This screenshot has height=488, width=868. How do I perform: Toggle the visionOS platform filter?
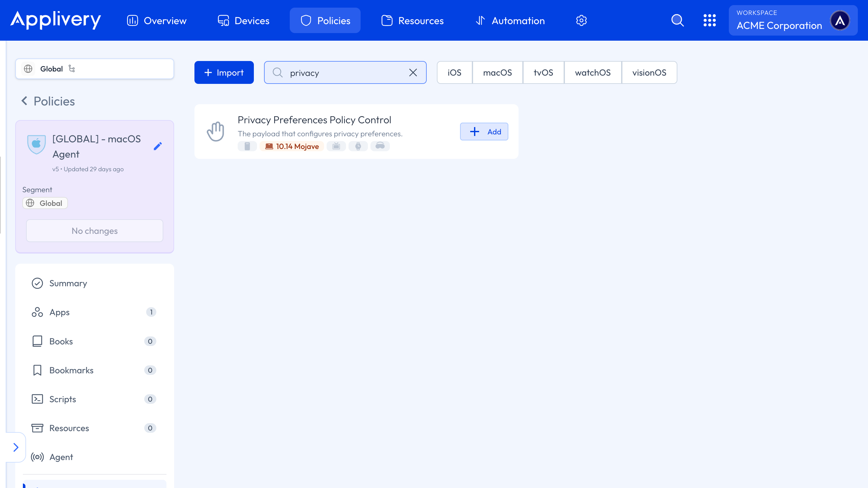649,72
